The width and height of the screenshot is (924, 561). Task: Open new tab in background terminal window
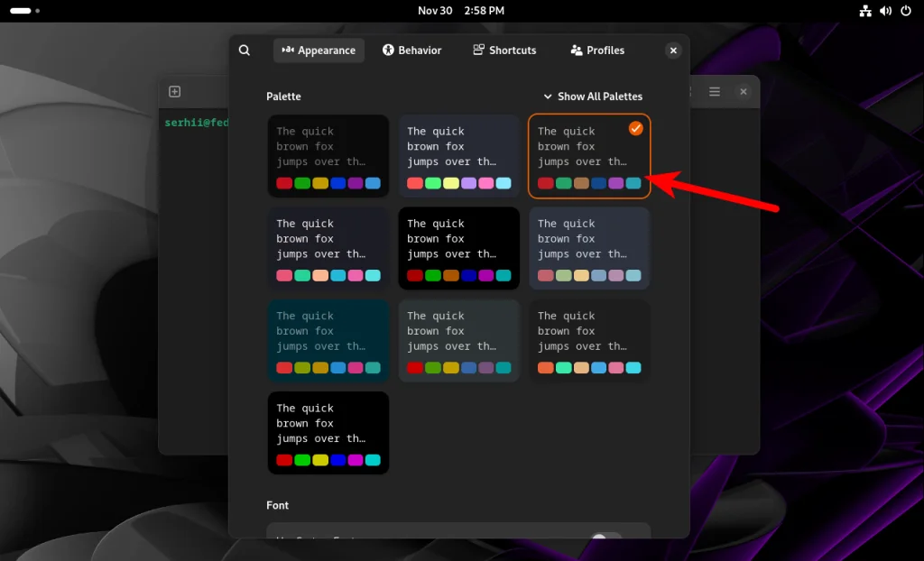(174, 91)
